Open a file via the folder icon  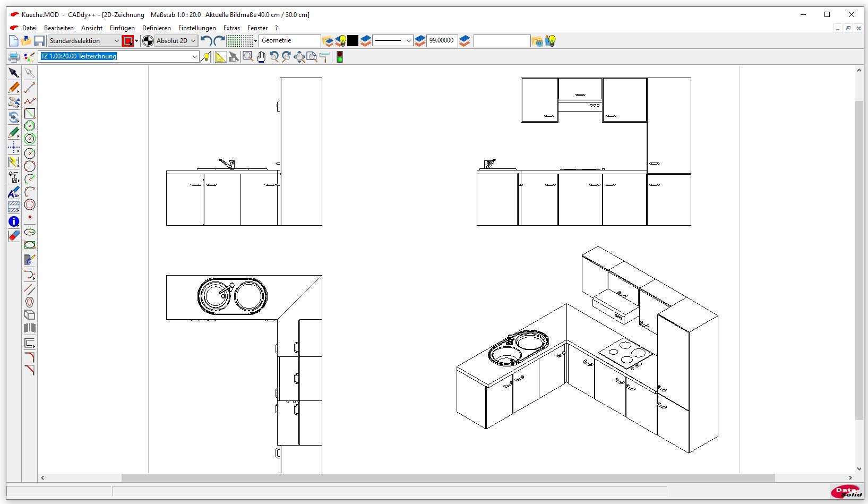point(26,41)
